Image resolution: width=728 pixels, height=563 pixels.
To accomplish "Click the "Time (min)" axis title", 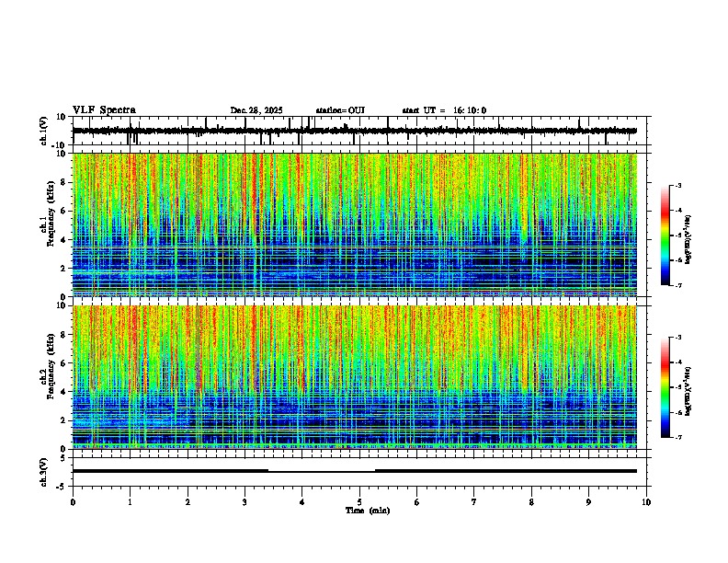I will [368, 511].
